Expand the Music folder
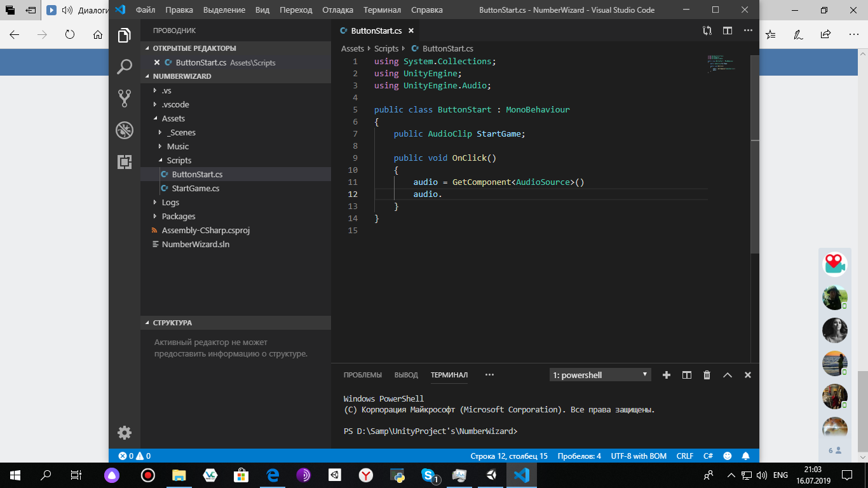Viewport: 868px width, 488px height. 236,146
